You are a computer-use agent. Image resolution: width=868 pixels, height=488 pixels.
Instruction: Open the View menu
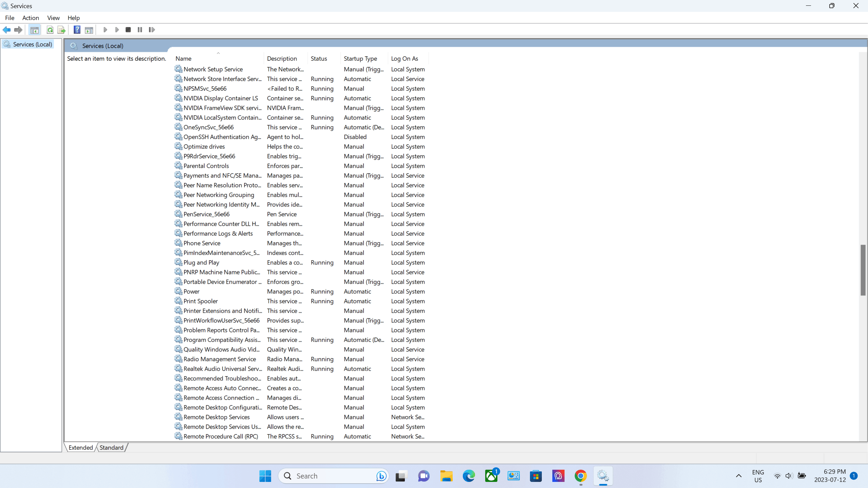pyautogui.click(x=53, y=18)
